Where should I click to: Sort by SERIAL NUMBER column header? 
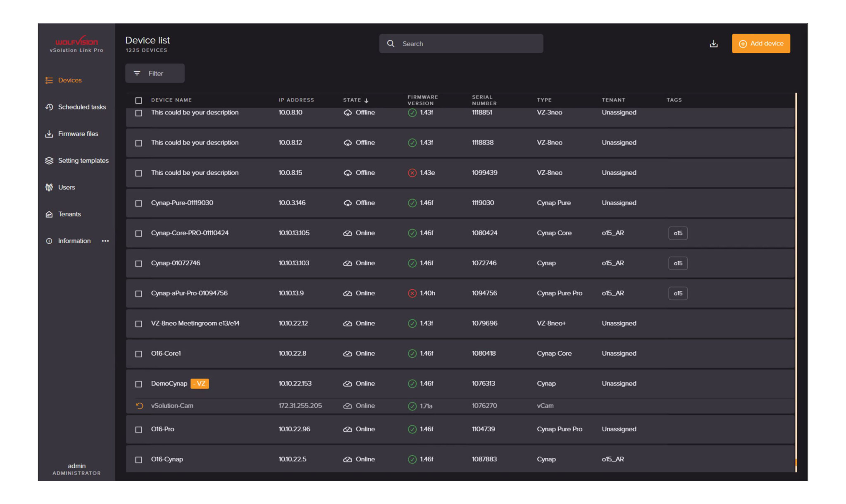484,100
